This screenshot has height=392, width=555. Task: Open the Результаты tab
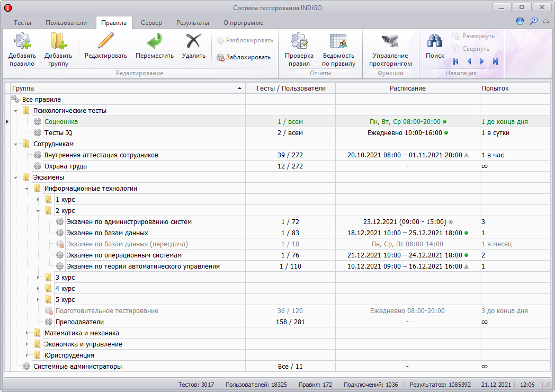pos(193,23)
